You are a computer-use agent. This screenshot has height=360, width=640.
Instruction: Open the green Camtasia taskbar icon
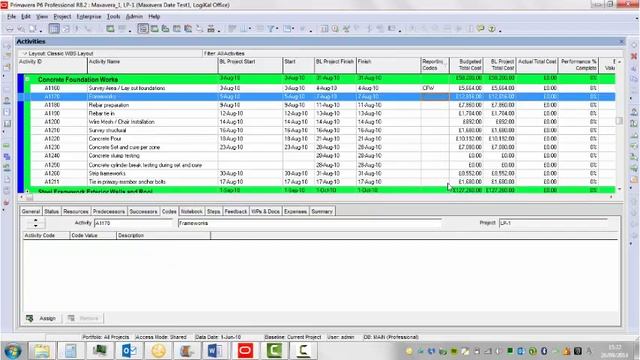tap(274, 351)
